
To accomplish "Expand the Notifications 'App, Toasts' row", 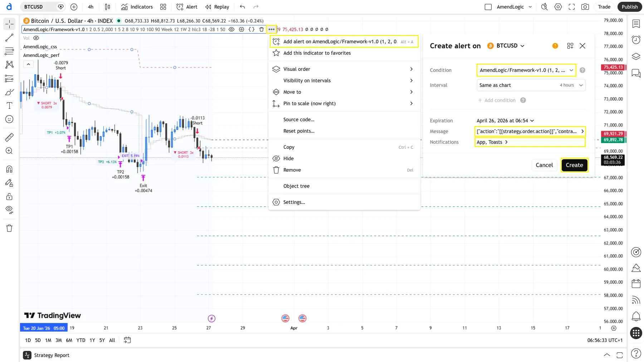I will click(x=531, y=142).
